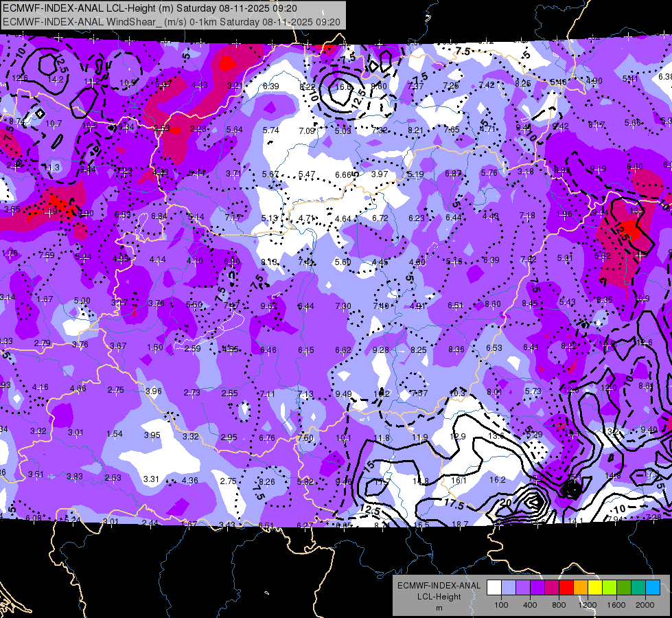Select the cyan-blue legend swatch at far right
Screen dimensions: 672x618
pyautogui.click(x=653, y=588)
